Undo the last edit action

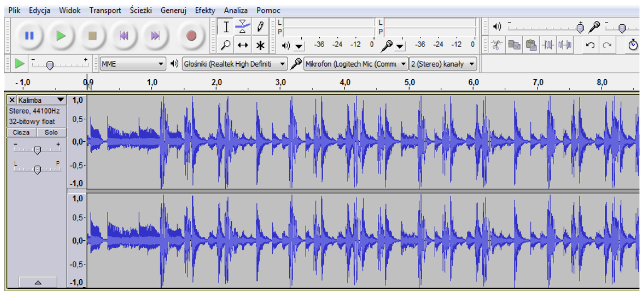590,45
